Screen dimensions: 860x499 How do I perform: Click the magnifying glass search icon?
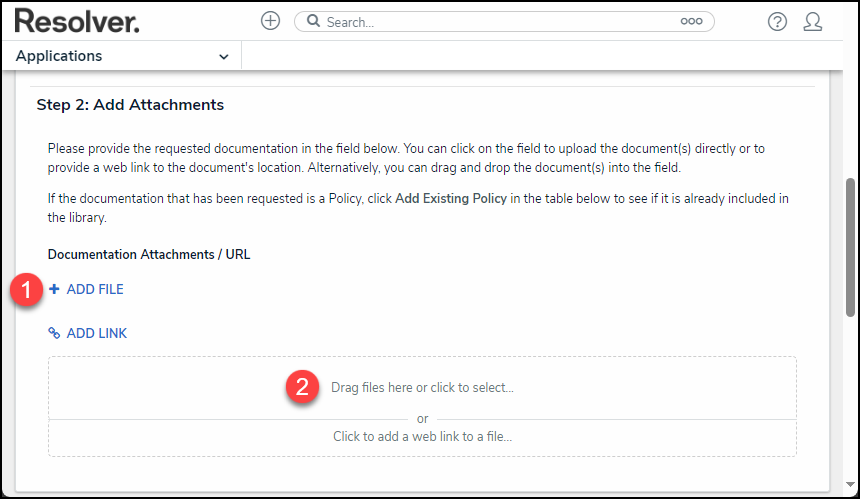pyautogui.click(x=313, y=21)
